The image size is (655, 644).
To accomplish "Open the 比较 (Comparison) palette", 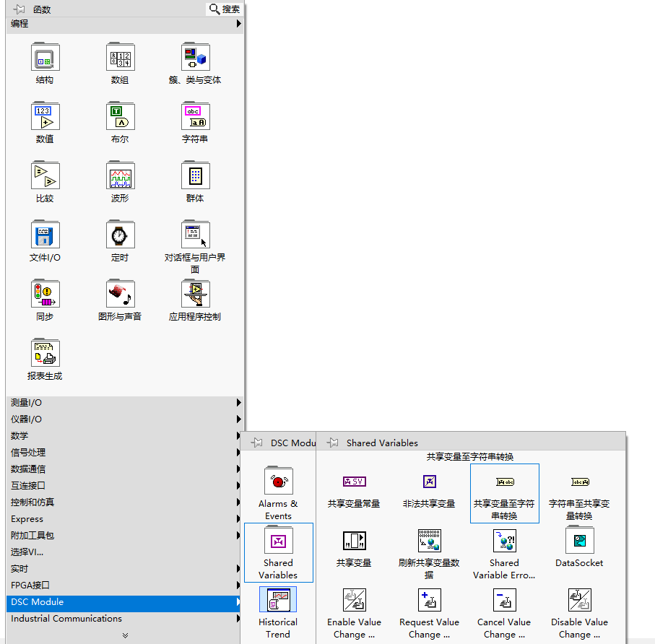I will pos(45,176).
